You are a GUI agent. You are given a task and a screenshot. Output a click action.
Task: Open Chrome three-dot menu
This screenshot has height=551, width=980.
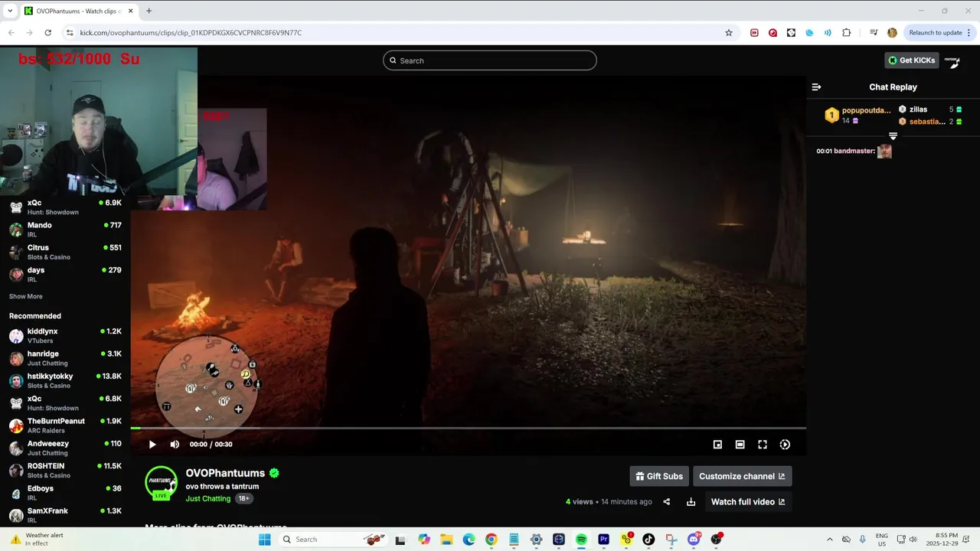pos(969,33)
